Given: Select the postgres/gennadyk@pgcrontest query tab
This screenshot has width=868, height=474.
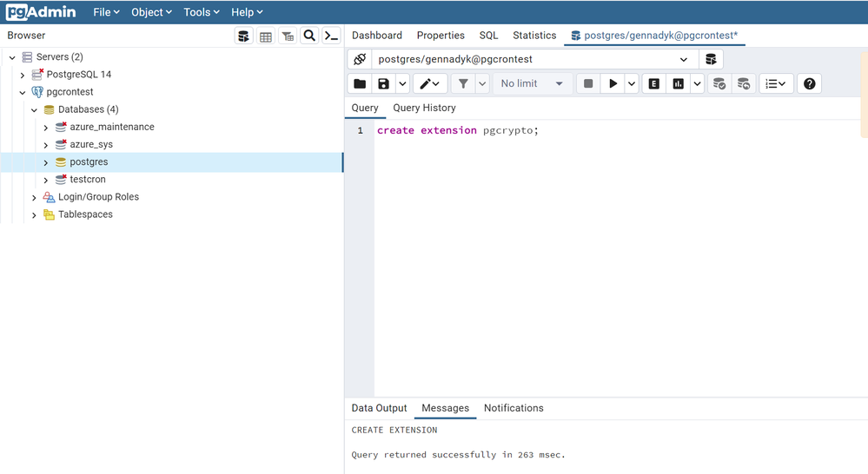Looking at the screenshot, I should click(x=655, y=36).
